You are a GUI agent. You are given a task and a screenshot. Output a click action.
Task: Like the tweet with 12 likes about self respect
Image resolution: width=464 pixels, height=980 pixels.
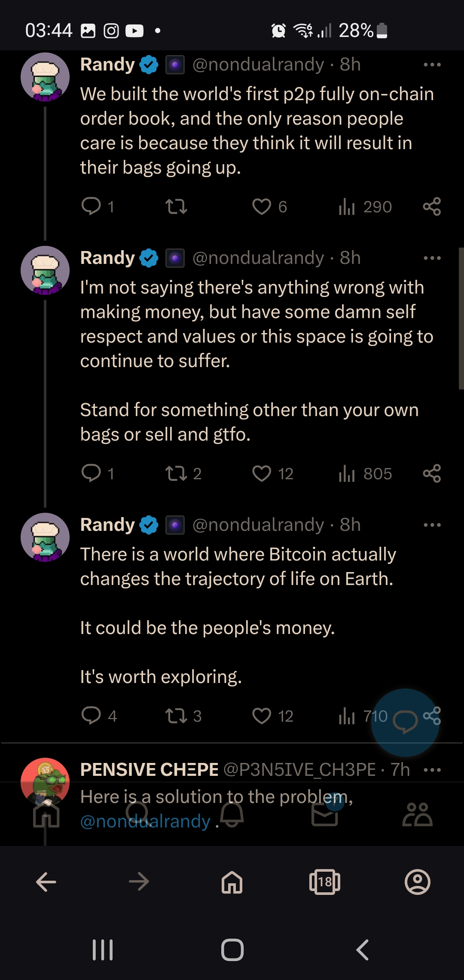pos(262,474)
